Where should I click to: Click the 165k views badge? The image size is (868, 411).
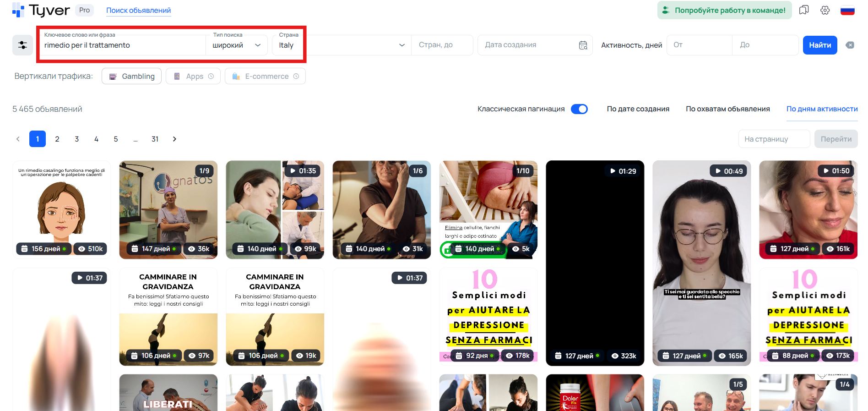(x=731, y=356)
